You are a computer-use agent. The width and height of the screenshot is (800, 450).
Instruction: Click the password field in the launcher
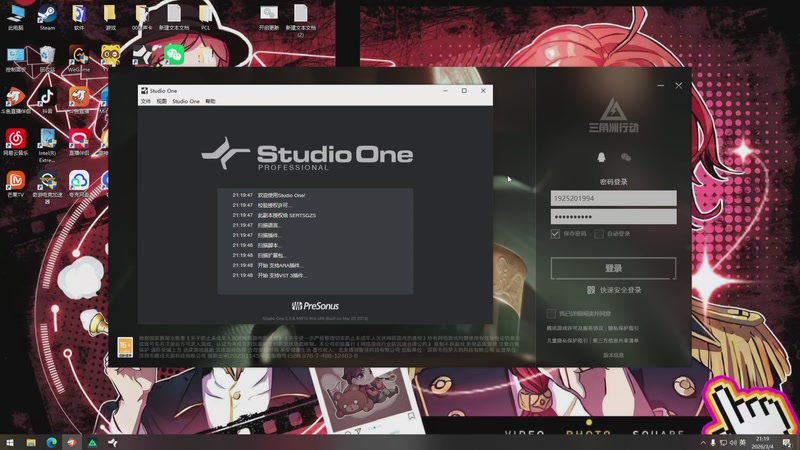[613, 216]
